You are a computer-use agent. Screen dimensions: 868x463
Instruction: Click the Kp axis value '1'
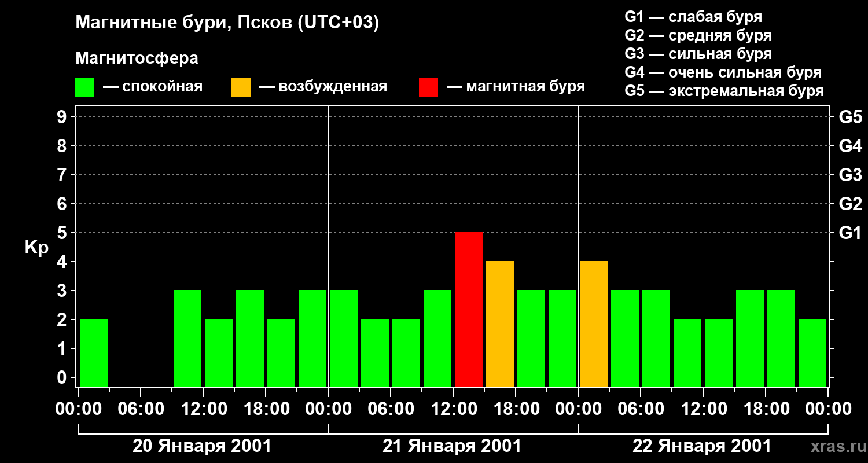(x=63, y=348)
